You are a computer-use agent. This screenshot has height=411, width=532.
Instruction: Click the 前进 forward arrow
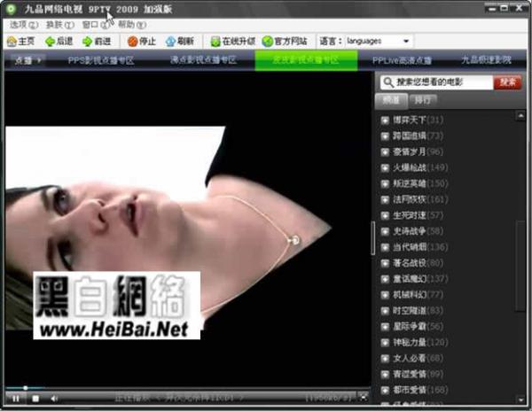[97, 42]
